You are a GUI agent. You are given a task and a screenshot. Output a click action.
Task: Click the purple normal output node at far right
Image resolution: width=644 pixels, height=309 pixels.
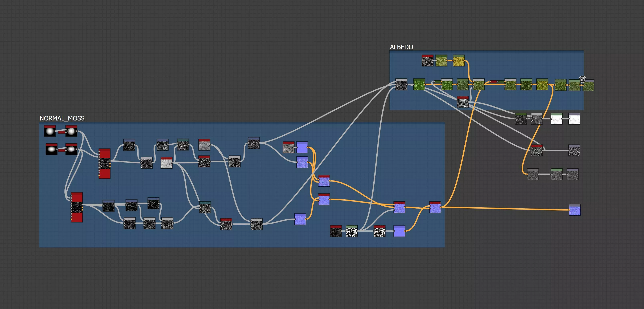click(575, 210)
